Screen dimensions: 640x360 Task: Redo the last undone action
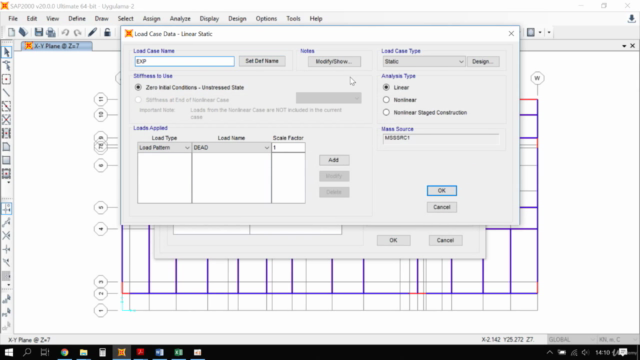78,32
